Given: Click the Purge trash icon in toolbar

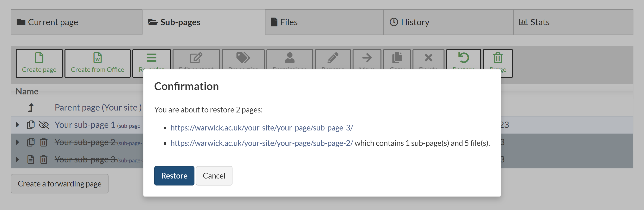Looking at the screenshot, I should pos(498,58).
